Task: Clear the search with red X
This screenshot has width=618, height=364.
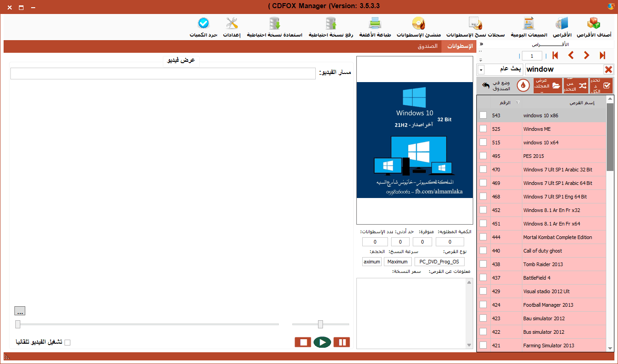Action: [x=608, y=69]
